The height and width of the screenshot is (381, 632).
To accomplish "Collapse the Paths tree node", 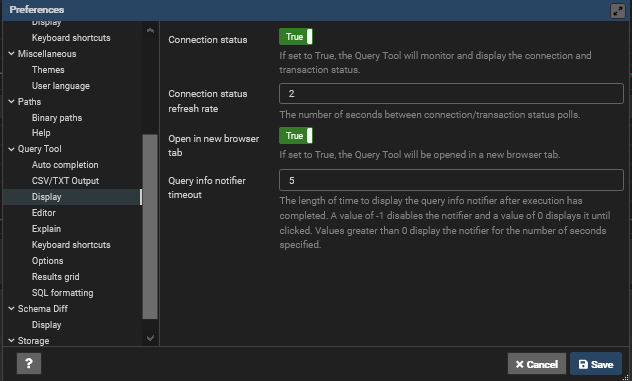I will [11, 102].
